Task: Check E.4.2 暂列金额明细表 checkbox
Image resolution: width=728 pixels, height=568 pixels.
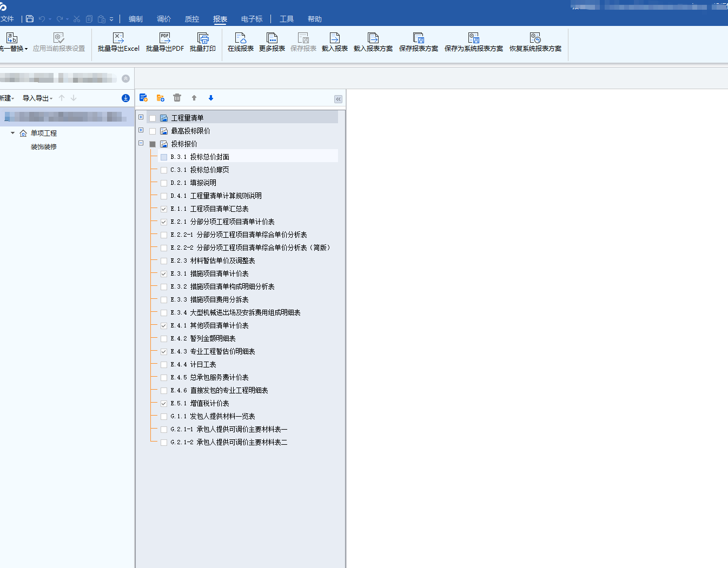Action: (164, 338)
